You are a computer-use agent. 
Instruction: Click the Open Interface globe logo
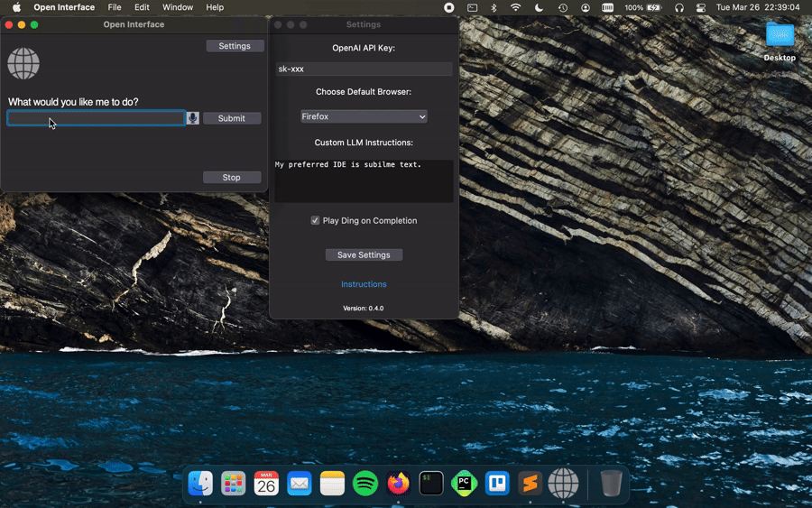point(23,64)
